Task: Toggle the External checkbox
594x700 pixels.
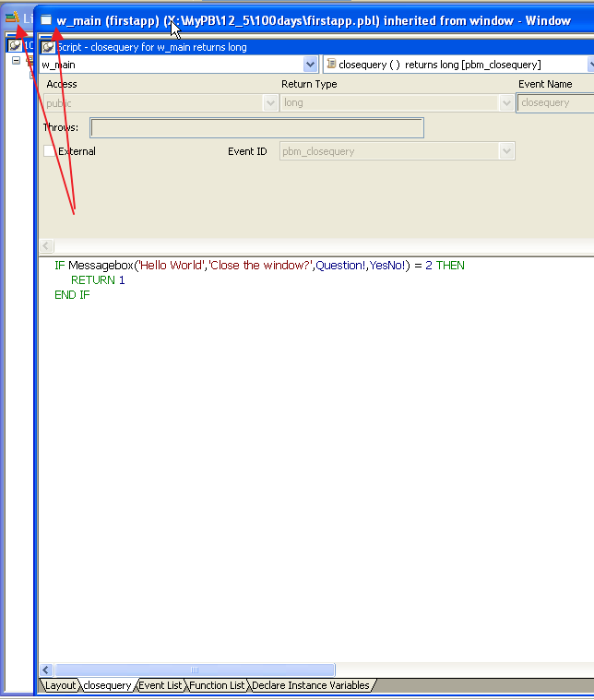Action: [49, 151]
